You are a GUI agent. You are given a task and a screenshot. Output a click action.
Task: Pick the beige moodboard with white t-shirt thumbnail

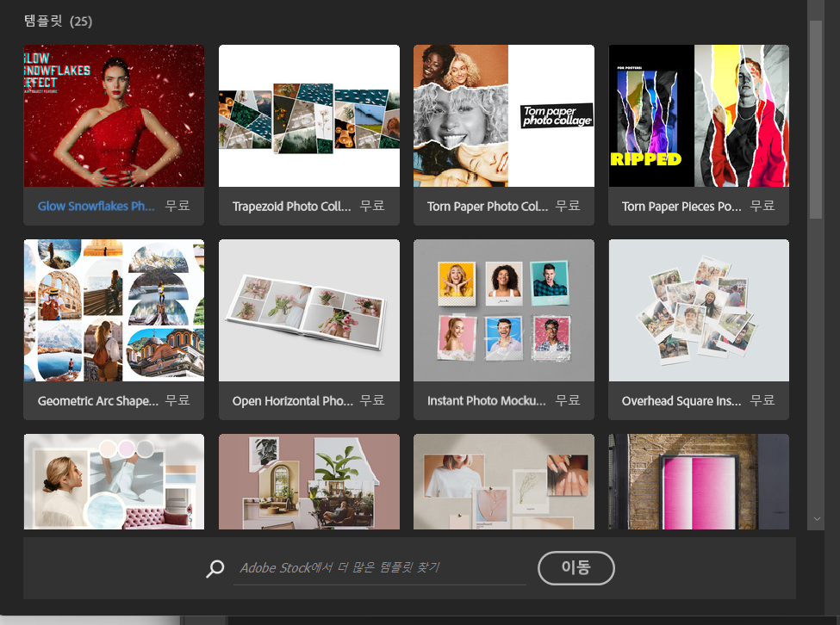coord(503,481)
